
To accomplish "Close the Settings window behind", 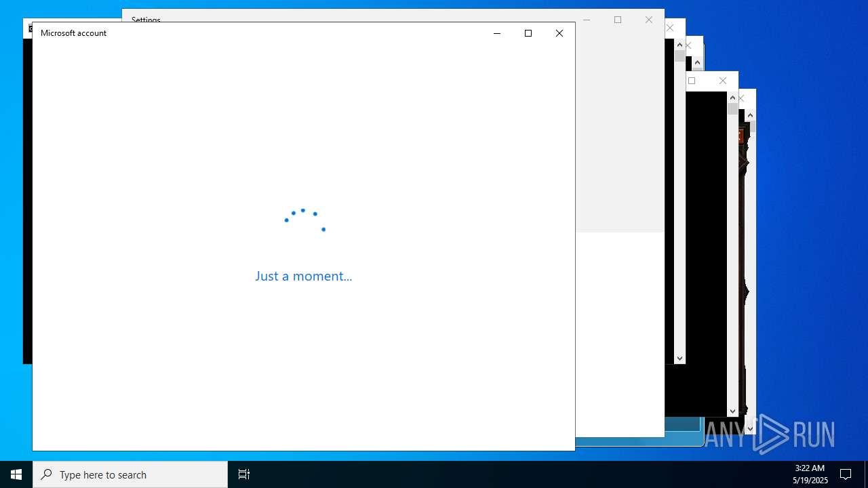I will pos(649,20).
